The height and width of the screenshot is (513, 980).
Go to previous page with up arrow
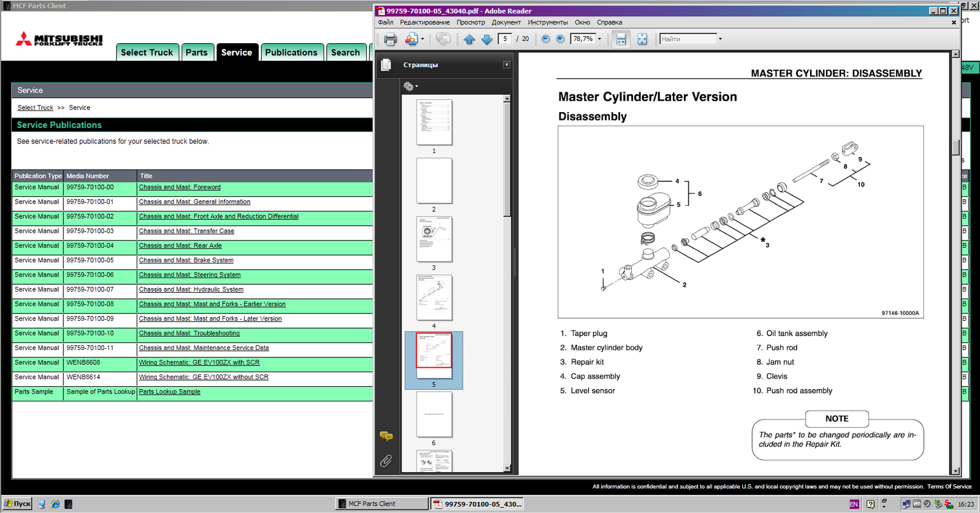[x=469, y=39]
